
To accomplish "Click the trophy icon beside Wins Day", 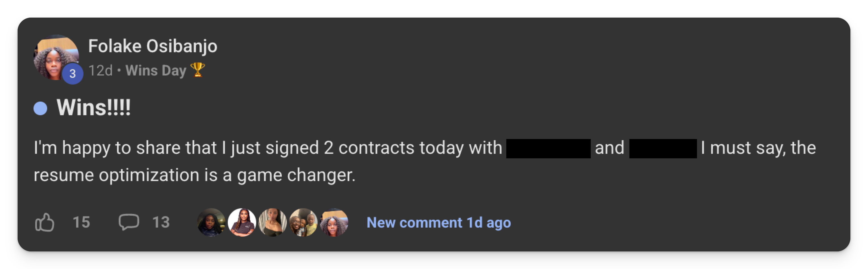I will coord(197,70).
